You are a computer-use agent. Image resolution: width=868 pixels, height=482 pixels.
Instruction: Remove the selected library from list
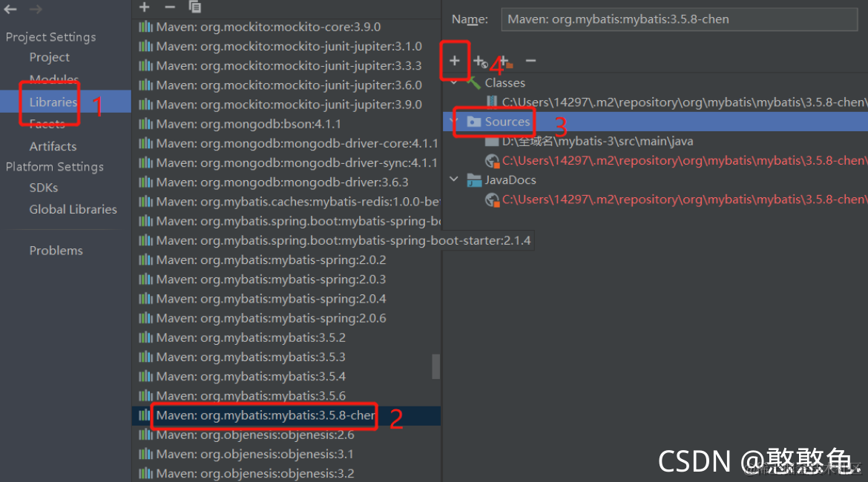[170, 7]
